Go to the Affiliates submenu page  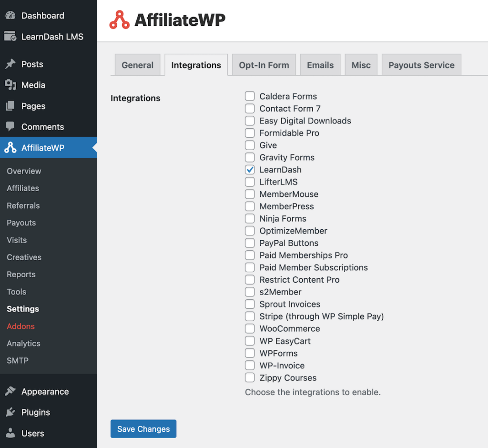(23, 188)
